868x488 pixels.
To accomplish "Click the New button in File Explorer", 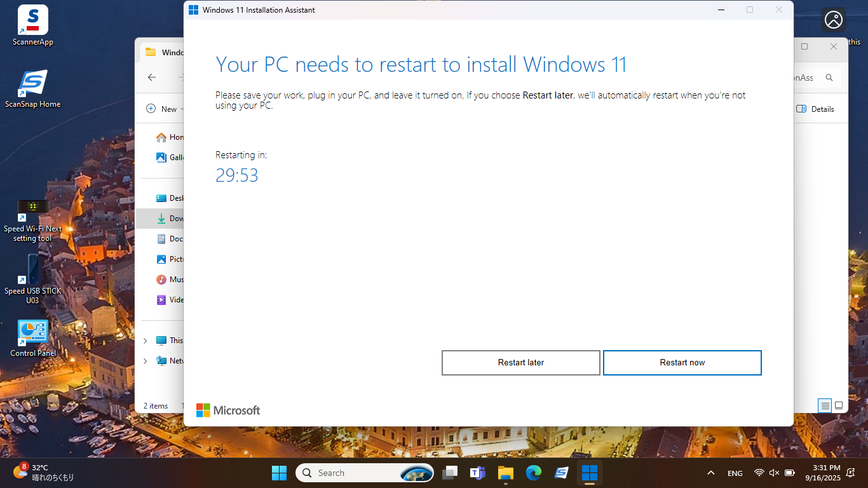I will coord(165,109).
